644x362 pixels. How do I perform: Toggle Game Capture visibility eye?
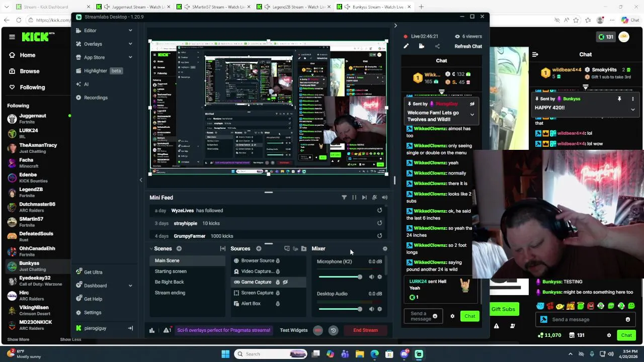tap(285, 282)
